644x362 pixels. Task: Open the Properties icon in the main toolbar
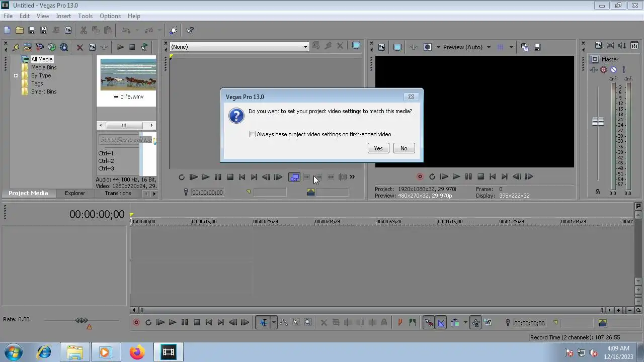(x=68, y=30)
